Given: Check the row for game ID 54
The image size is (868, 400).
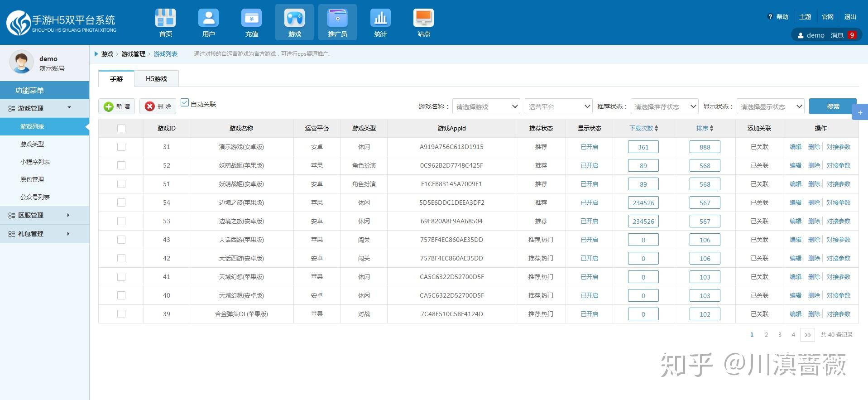Looking at the screenshot, I should (121, 202).
